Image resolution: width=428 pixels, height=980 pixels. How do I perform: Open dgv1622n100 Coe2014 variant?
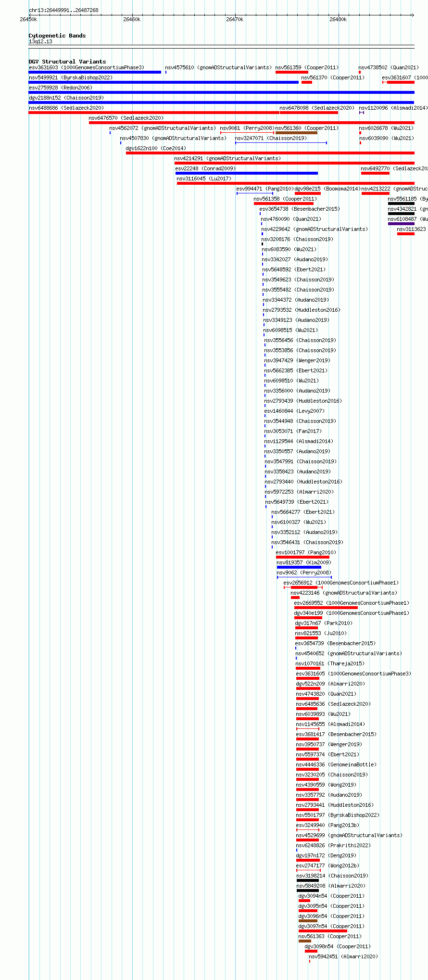click(156, 148)
